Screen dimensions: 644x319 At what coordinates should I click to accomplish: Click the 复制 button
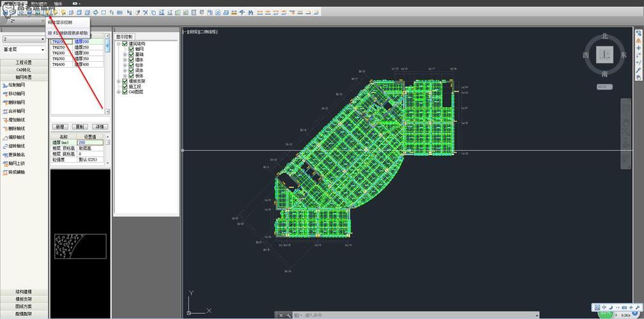pos(80,127)
